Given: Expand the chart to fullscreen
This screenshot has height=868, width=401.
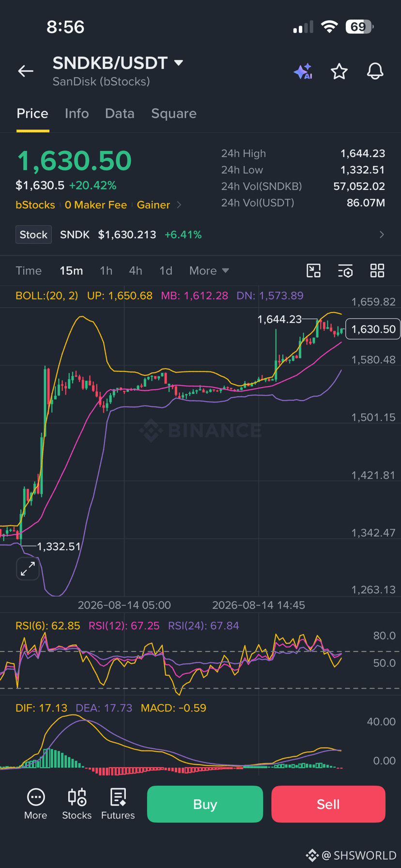Looking at the screenshot, I should (28, 569).
